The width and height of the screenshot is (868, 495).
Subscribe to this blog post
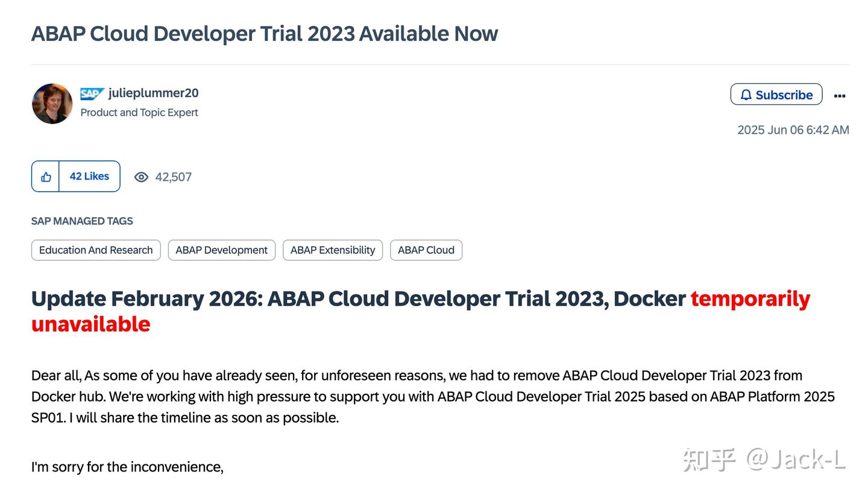click(776, 95)
